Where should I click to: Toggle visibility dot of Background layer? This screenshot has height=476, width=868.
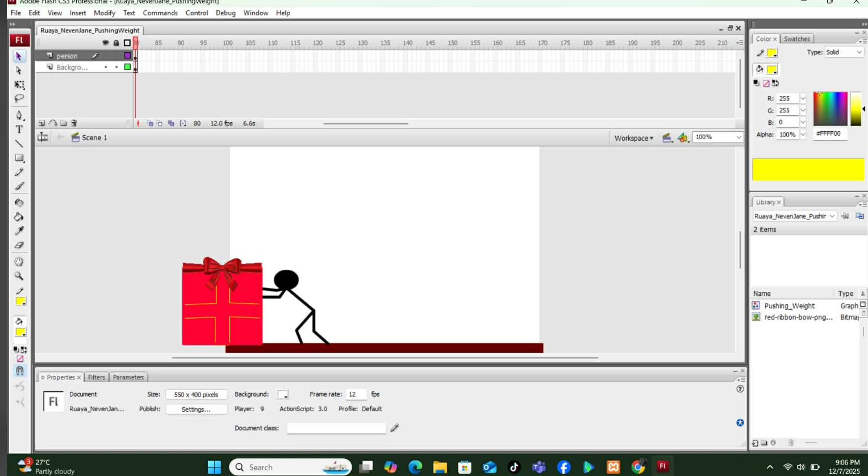(106, 67)
